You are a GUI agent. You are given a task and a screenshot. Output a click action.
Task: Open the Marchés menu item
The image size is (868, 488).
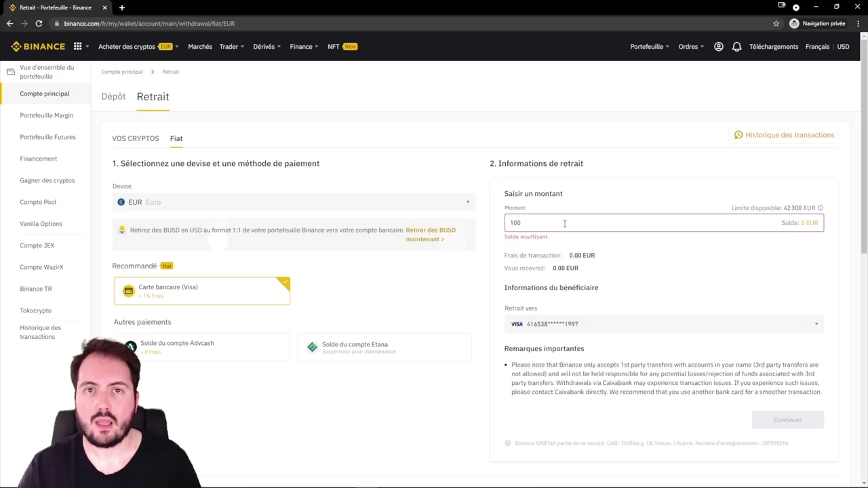click(x=200, y=47)
